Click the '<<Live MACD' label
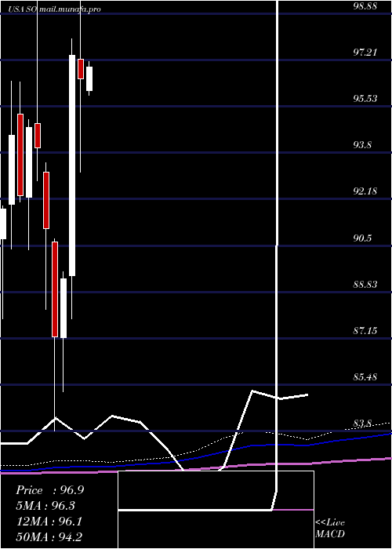Screen dimensions: 392x549 click(x=330, y=529)
